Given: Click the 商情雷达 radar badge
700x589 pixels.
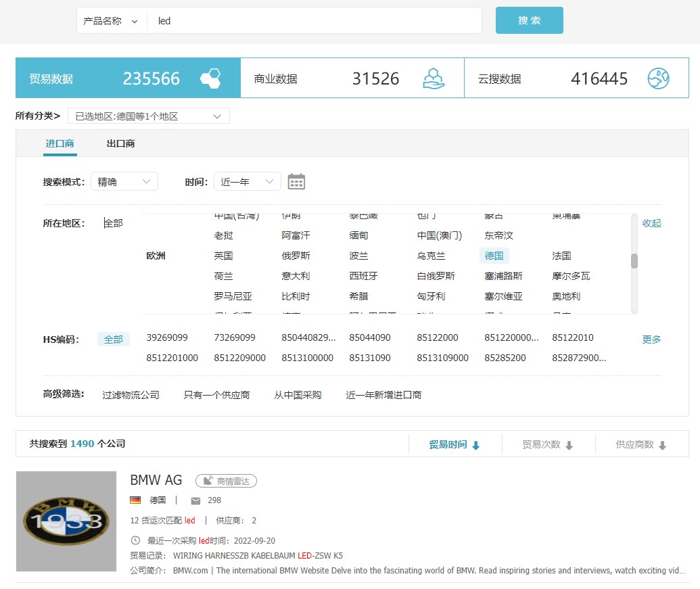Looking at the screenshot, I should click(x=226, y=481).
